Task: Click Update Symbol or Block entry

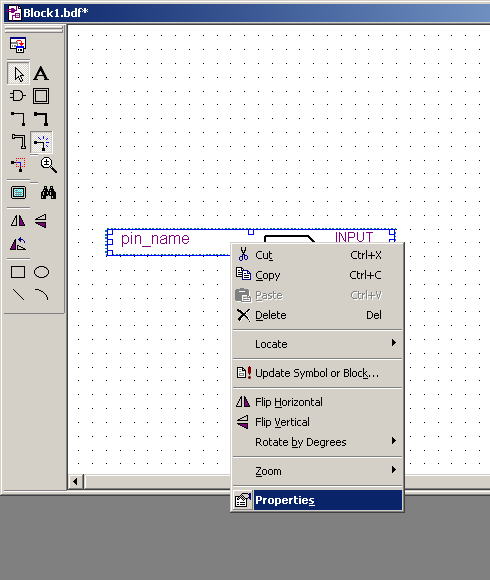Action: [x=317, y=373]
